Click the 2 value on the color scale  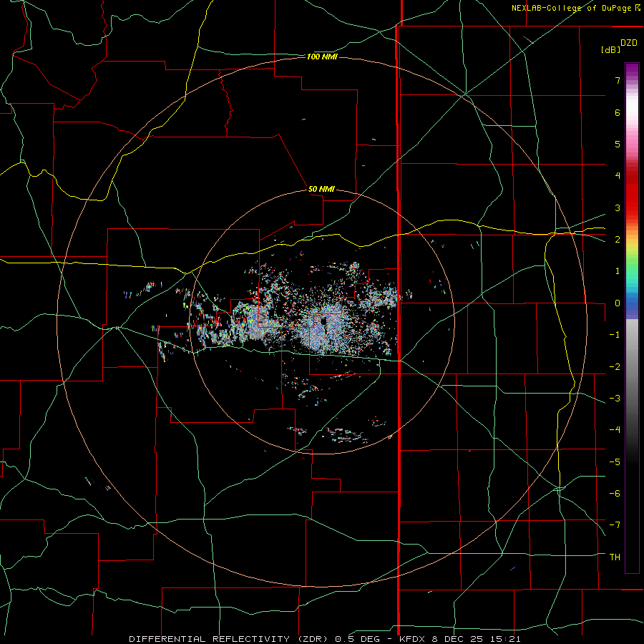[x=618, y=240]
